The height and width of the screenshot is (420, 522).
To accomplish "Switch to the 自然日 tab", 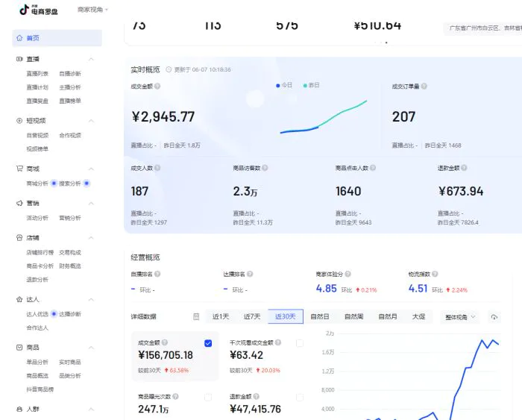I will (x=320, y=316).
